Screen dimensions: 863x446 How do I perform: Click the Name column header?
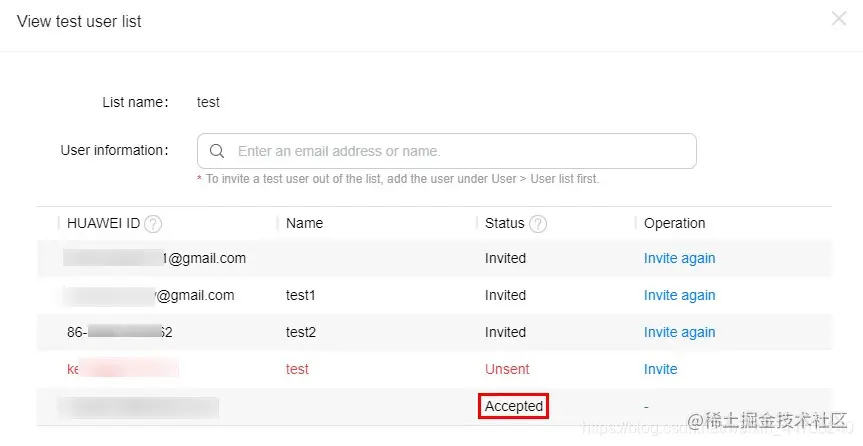click(304, 223)
